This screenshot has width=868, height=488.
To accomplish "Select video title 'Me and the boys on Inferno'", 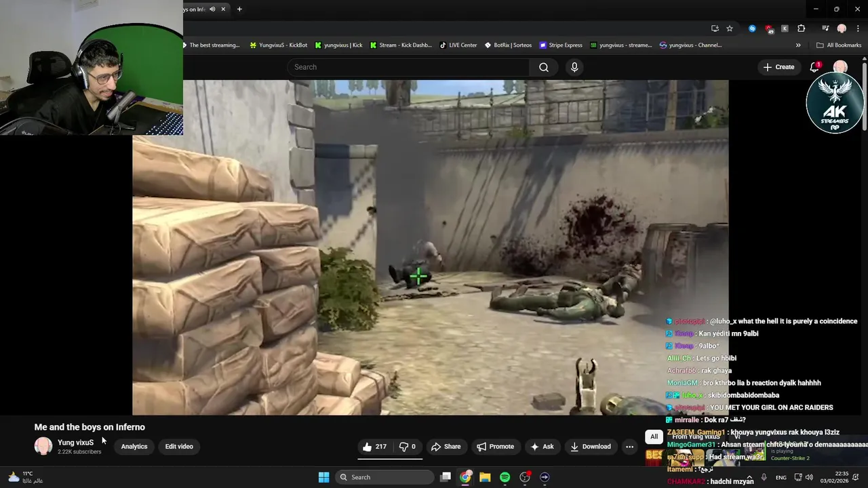I will 90,427.
